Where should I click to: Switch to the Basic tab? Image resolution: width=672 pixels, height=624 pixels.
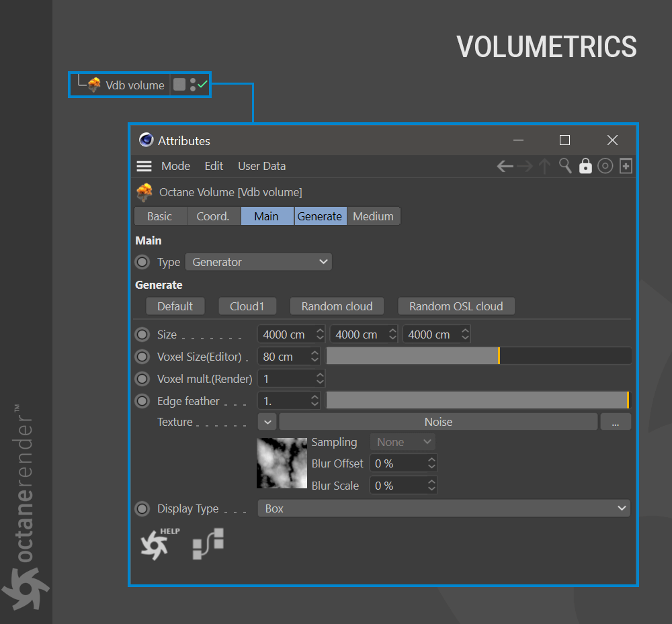[x=159, y=216]
